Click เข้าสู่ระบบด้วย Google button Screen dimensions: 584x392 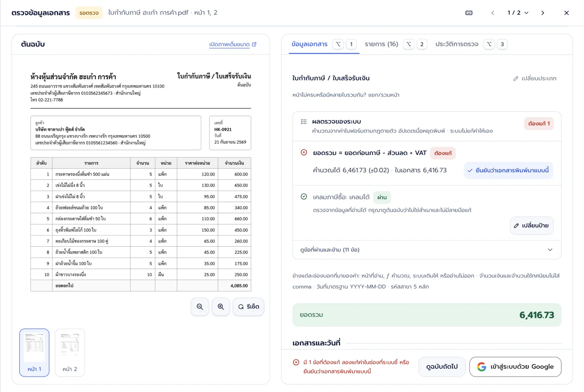click(516, 367)
